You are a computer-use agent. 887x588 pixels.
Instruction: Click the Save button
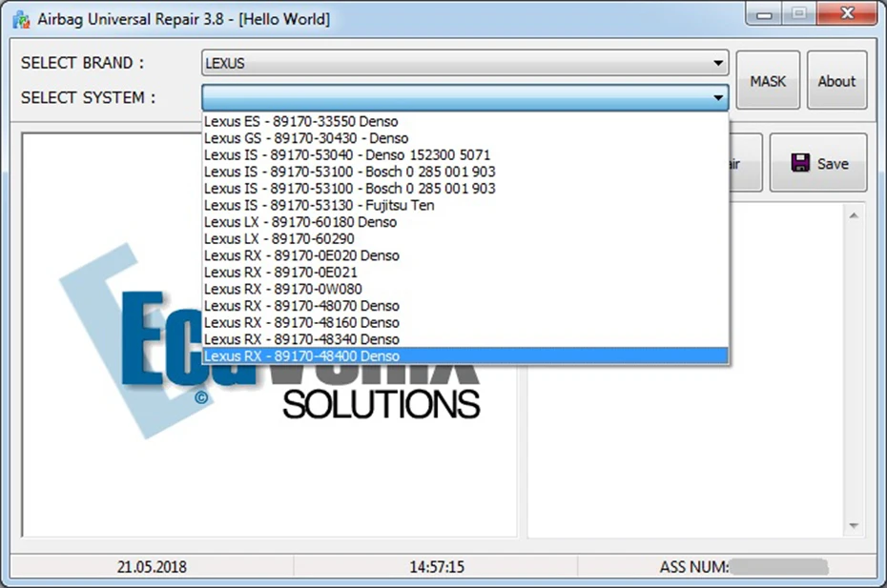[818, 163]
